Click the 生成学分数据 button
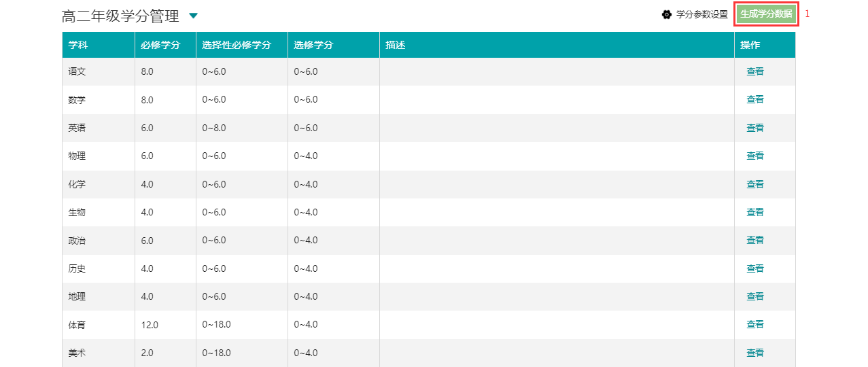 tap(766, 14)
